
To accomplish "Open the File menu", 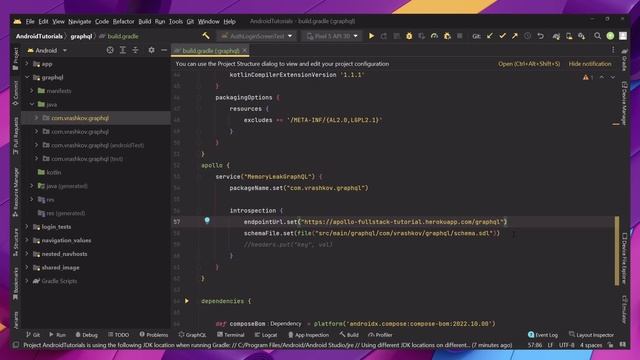I will coord(30,21).
